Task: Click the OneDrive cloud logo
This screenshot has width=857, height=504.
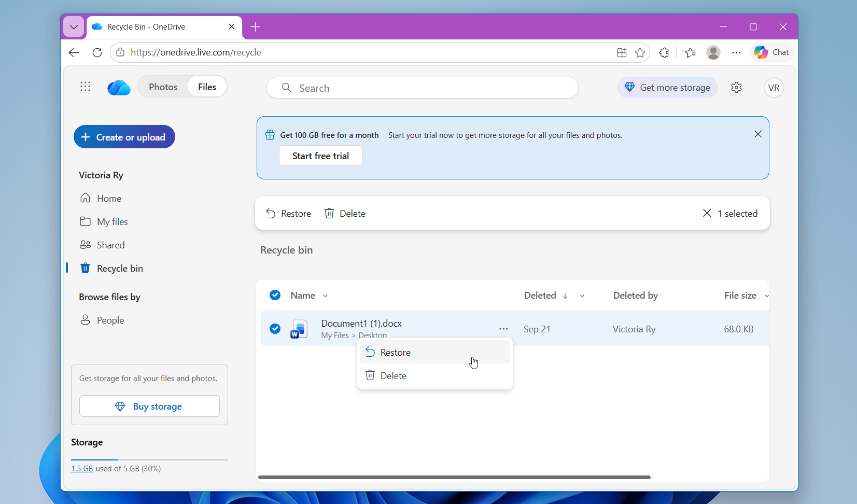Action: click(x=119, y=88)
